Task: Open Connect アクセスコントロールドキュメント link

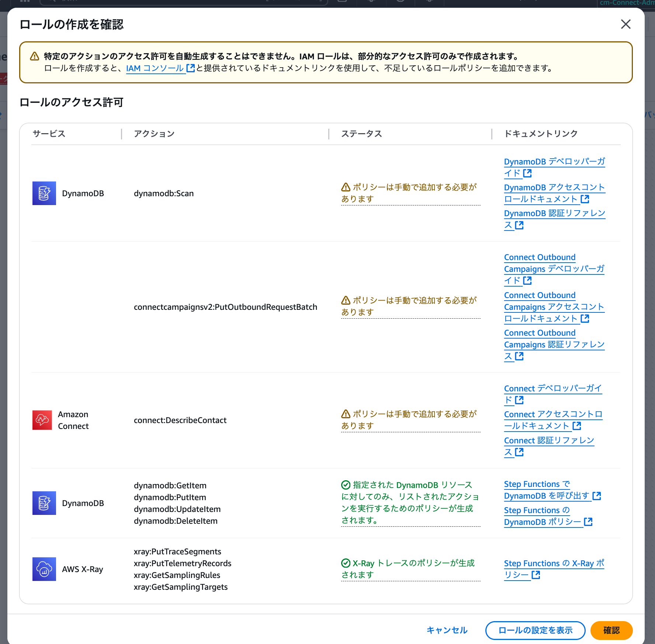Action: point(553,420)
